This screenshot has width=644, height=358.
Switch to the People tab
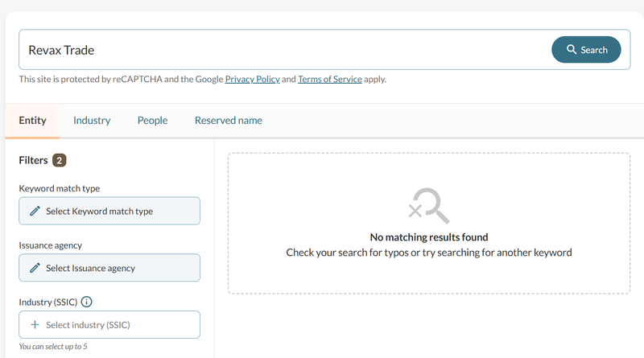(x=152, y=121)
